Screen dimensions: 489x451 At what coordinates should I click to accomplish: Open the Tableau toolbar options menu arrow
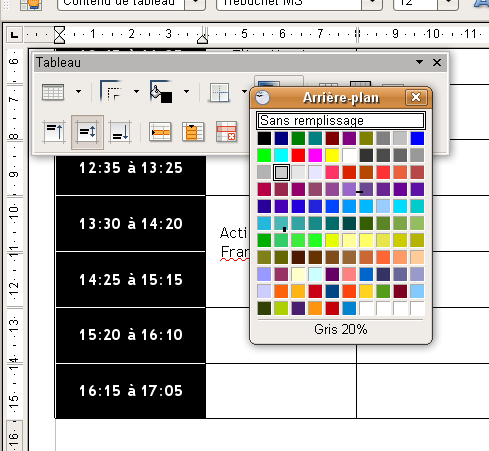click(420, 62)
